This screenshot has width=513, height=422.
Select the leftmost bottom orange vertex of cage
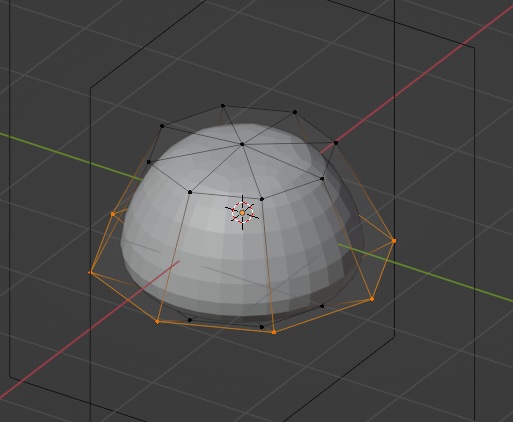click(90, 273)
